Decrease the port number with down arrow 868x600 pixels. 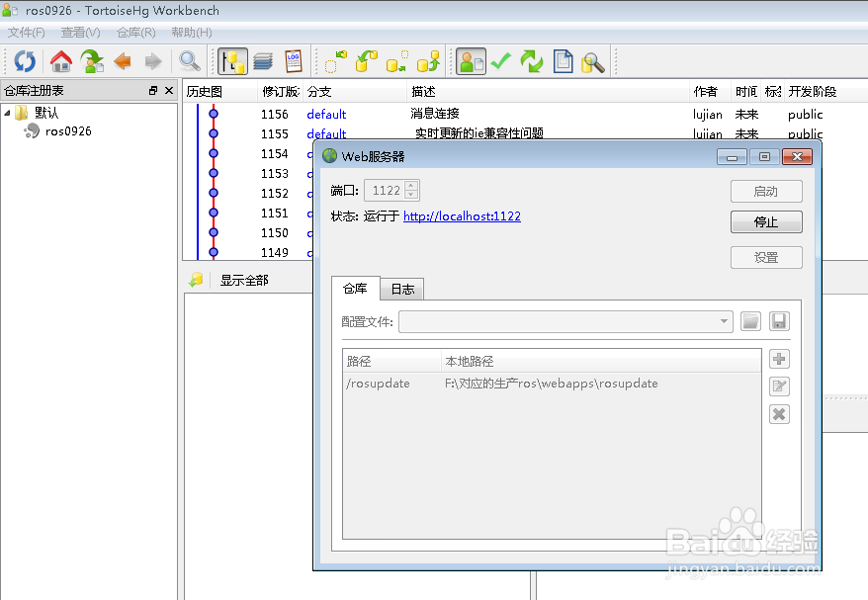coord(411,195)
